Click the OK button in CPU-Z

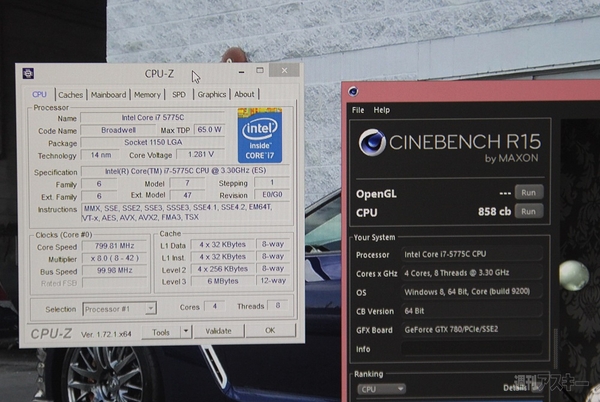click(x=270, y=330)
